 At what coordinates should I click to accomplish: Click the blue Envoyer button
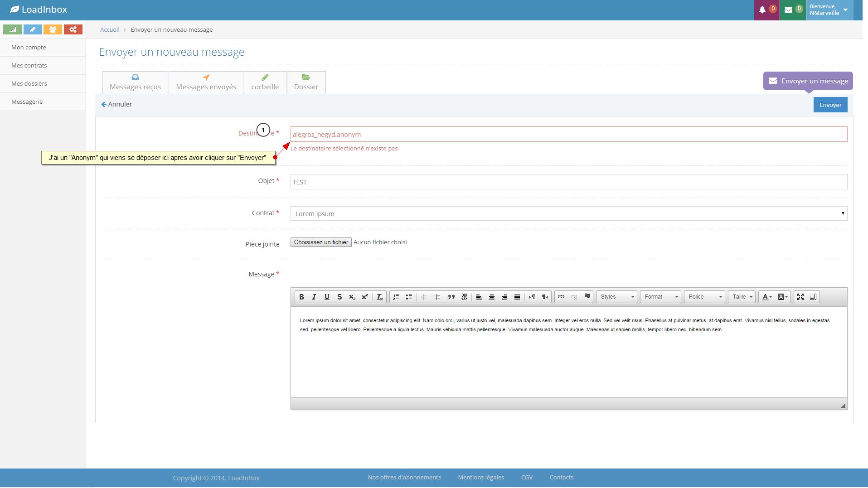830,105
